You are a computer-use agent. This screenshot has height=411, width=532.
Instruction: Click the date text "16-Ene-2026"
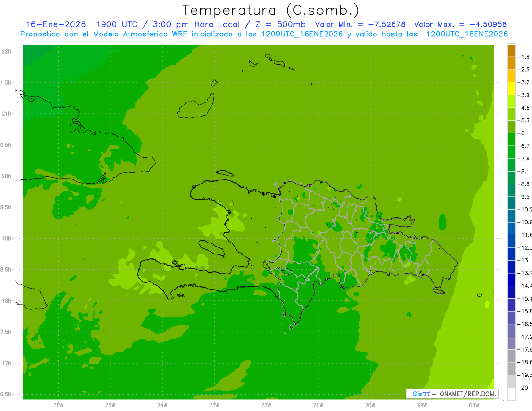[55, 24]
